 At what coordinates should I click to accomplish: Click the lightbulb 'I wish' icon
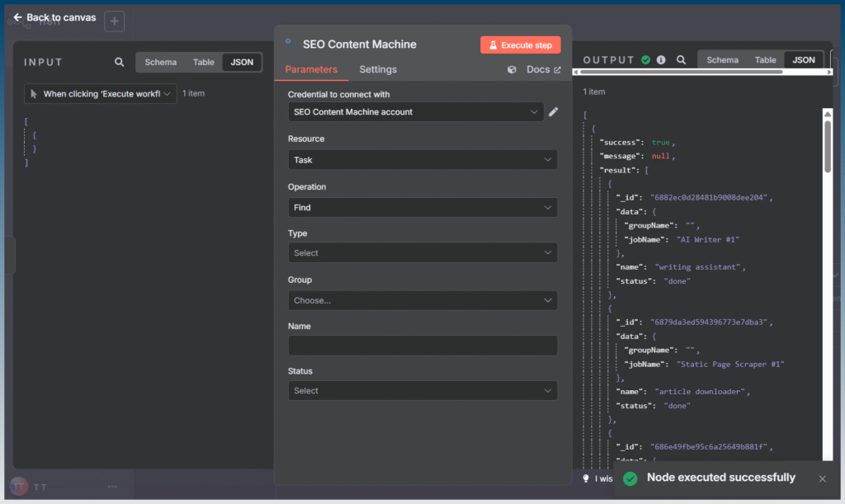point(586,478)
